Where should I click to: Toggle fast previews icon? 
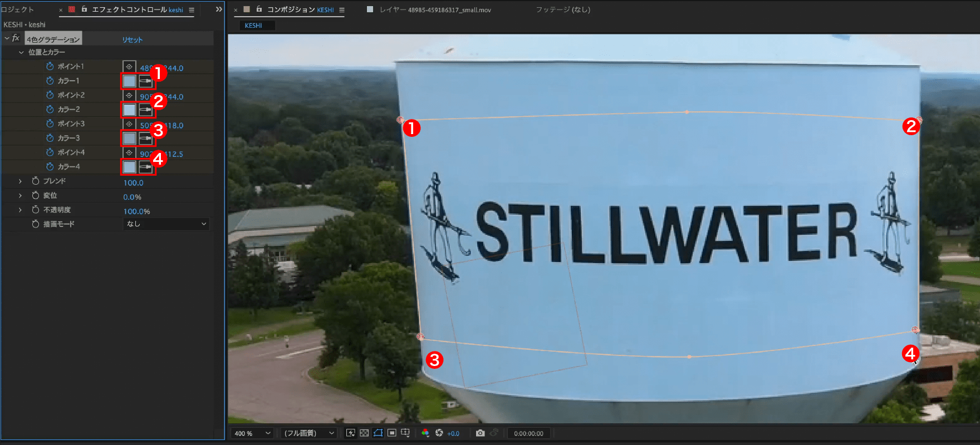[x=350, y=433]
